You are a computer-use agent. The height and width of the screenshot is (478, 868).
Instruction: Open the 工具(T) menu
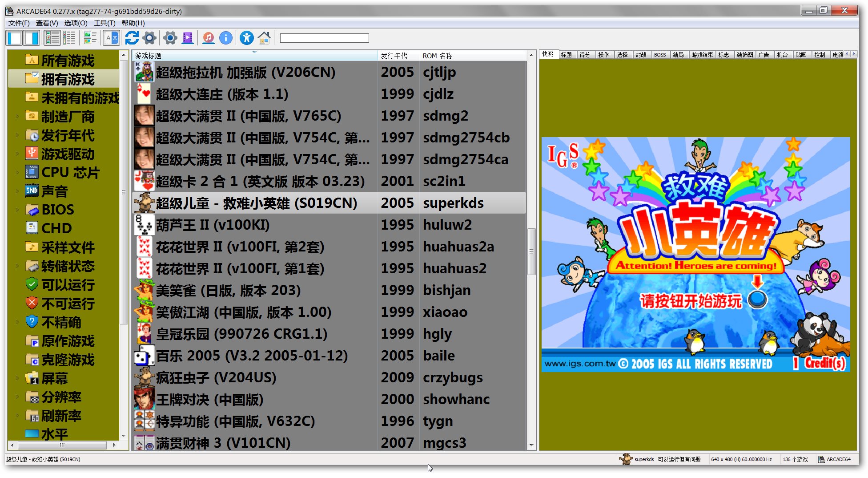pos(104,23)
